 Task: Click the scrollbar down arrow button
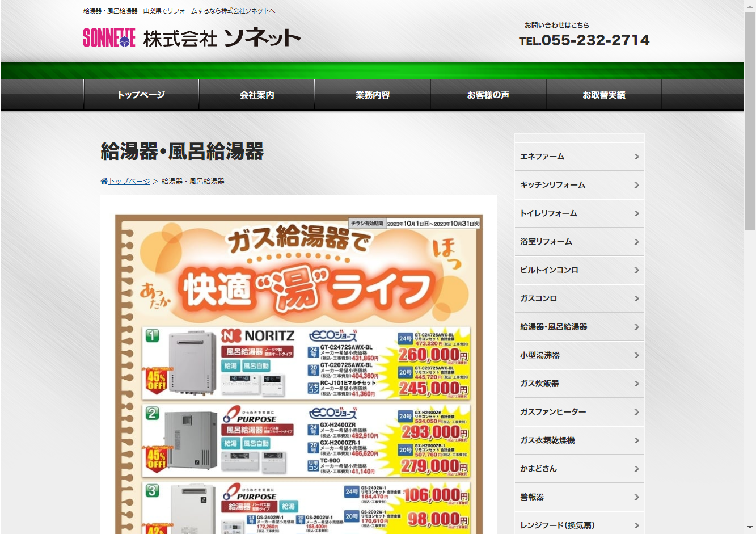pos(750,528)
